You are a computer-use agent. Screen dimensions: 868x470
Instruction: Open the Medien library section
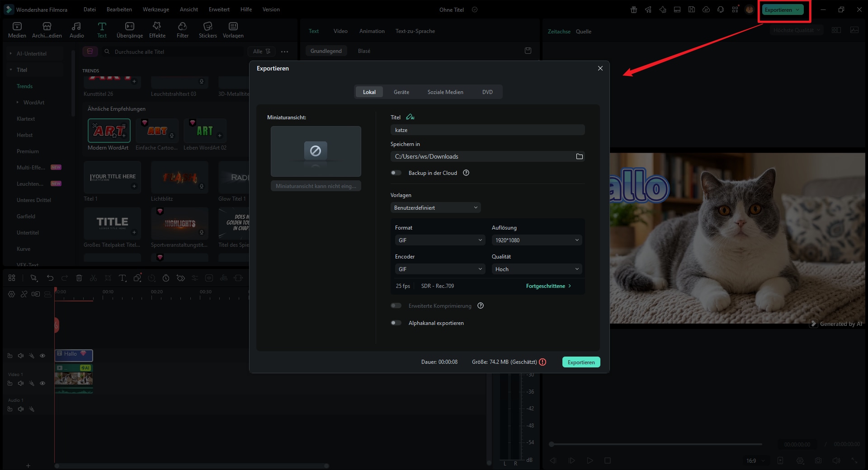pos(17,30)
